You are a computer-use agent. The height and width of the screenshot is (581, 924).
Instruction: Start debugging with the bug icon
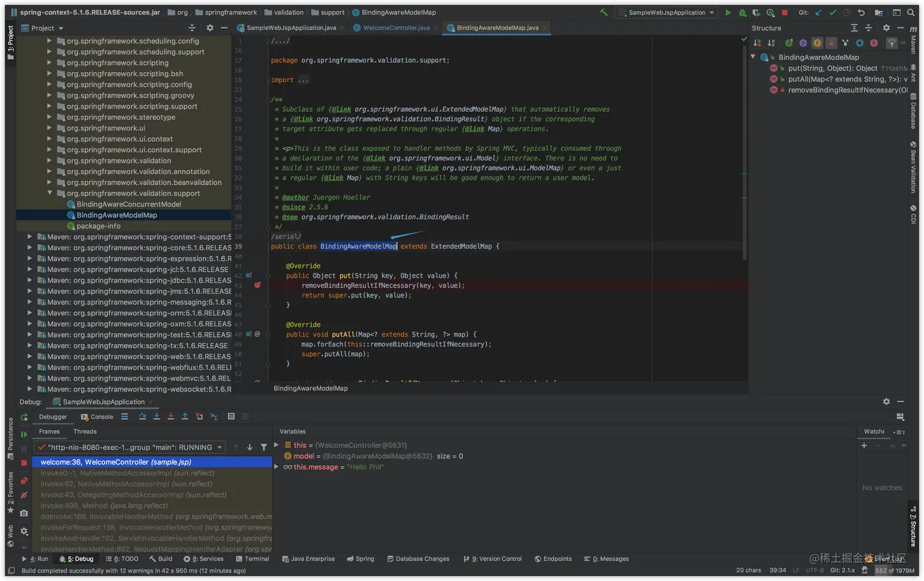pos(742,12)
